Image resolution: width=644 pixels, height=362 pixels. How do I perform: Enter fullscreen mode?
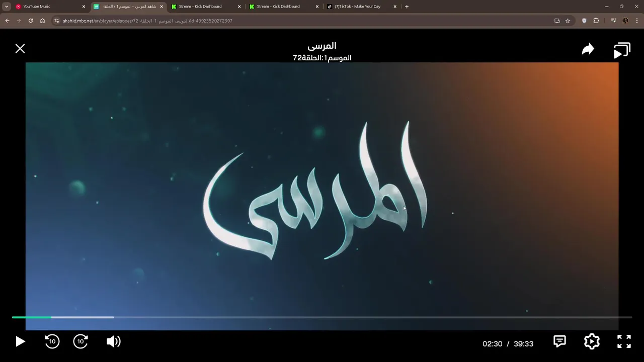[624, 341]
